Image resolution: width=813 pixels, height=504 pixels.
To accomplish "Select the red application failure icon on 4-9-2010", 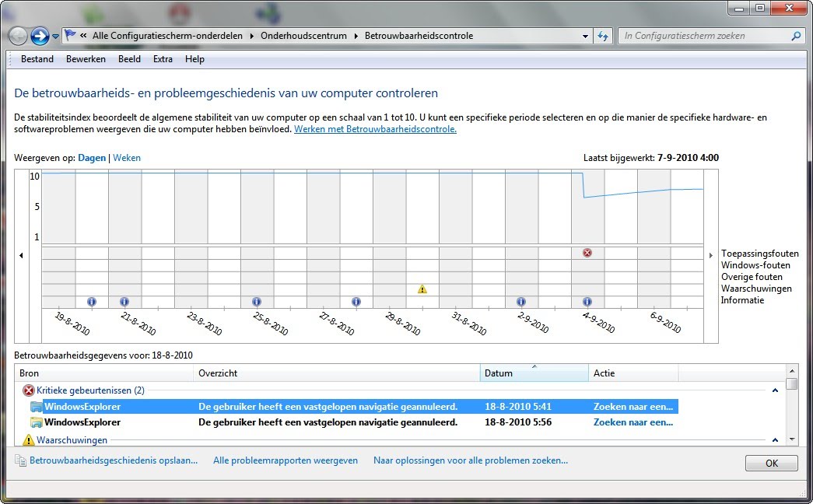I will [x=587, y=253].
